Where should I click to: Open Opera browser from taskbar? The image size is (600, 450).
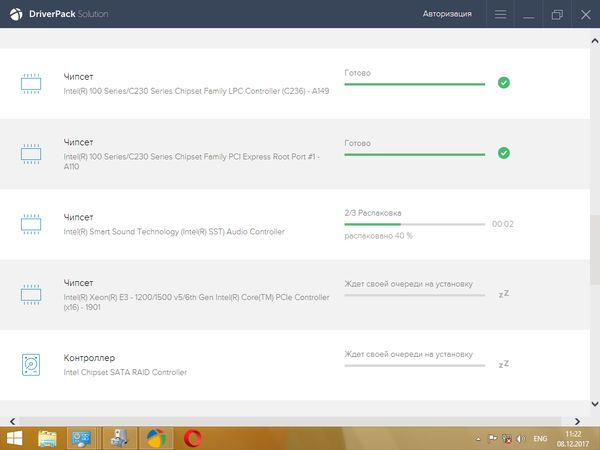[192, 439]
